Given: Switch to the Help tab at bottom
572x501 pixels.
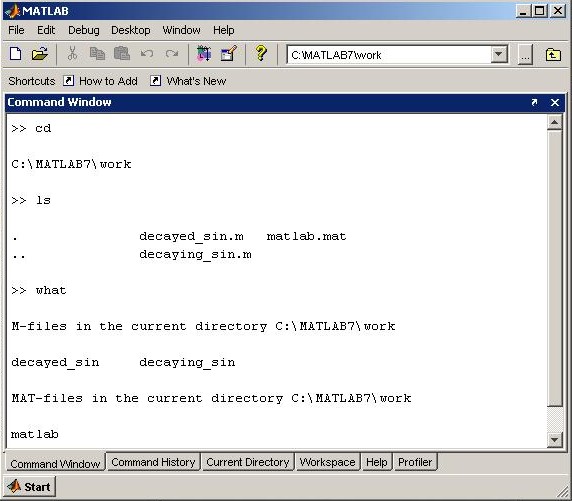Looking at the screenshot, I should [376, 462].
